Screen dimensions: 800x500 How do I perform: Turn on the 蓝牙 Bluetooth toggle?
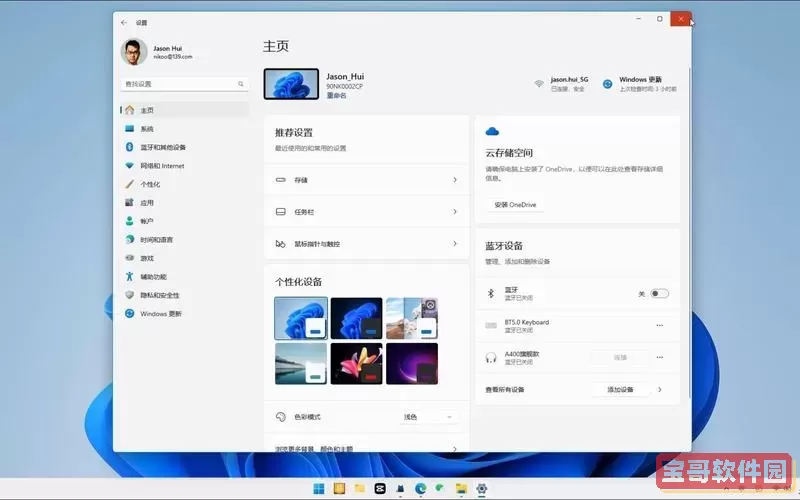click(659, 293)
